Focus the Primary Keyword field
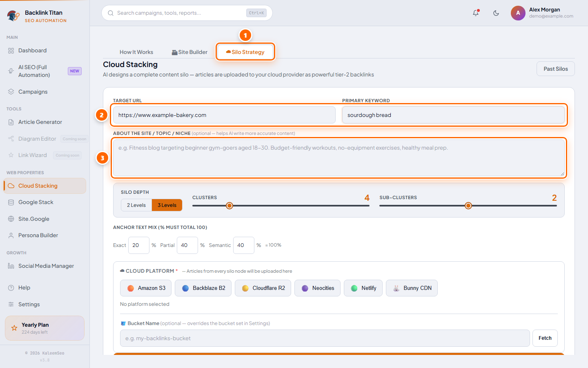This screenshot has width=588, height=368. click(x=453, y=115)
